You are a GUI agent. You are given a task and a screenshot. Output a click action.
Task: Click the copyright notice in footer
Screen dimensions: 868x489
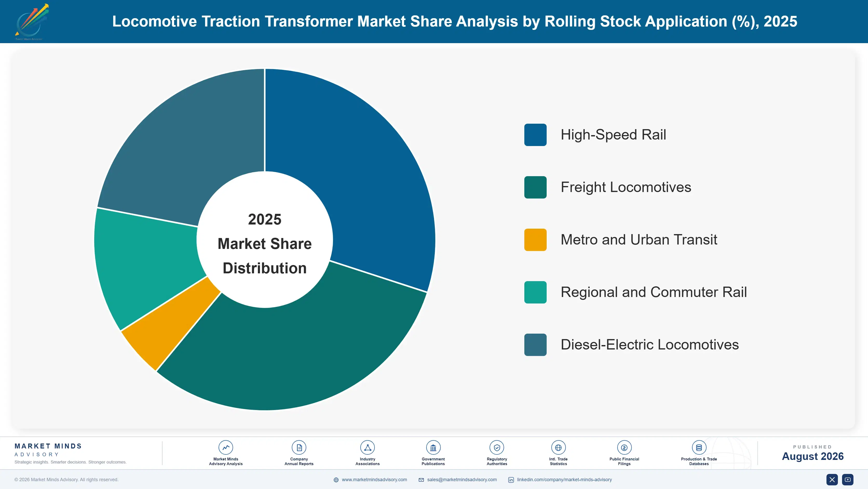66,480
